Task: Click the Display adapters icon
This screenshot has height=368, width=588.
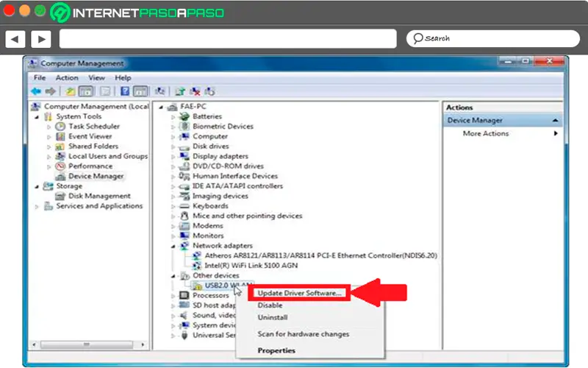Action: coord(184,156)
